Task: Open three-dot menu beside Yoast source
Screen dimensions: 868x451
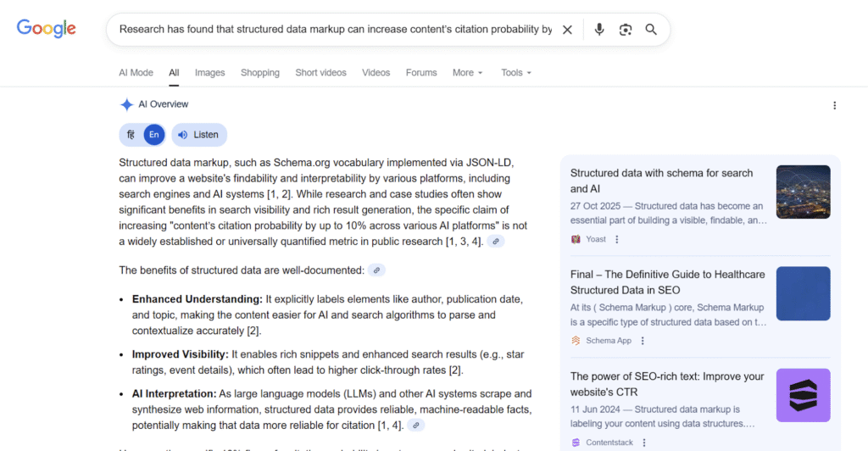Action: coord(616,239)
